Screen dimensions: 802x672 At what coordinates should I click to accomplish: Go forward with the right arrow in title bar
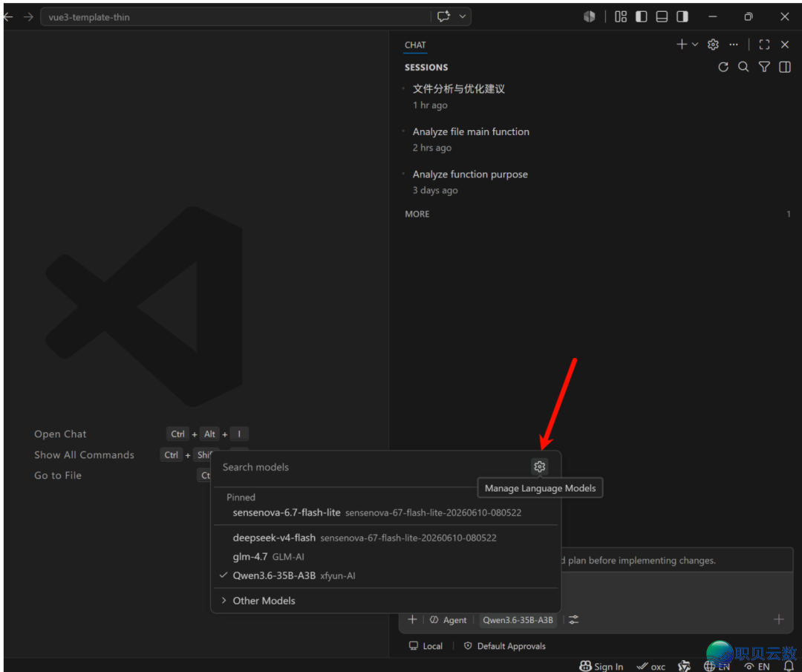(x=29, y=17)
